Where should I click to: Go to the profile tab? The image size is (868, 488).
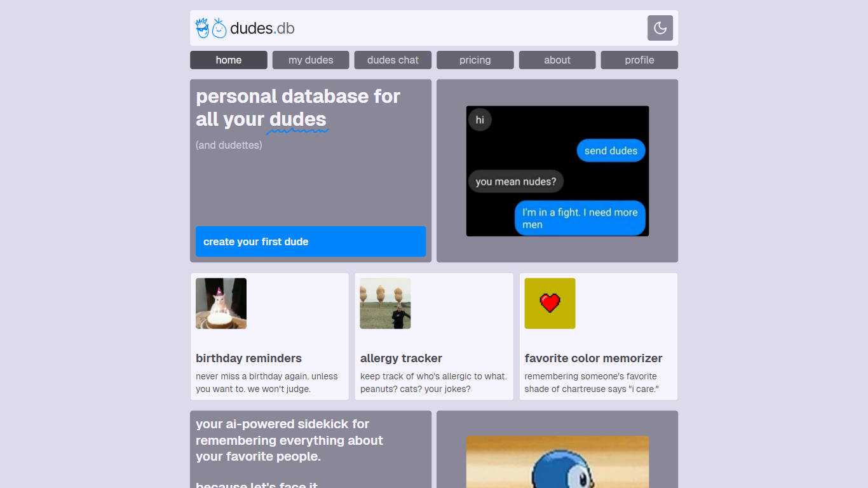[x=639, y=60]
